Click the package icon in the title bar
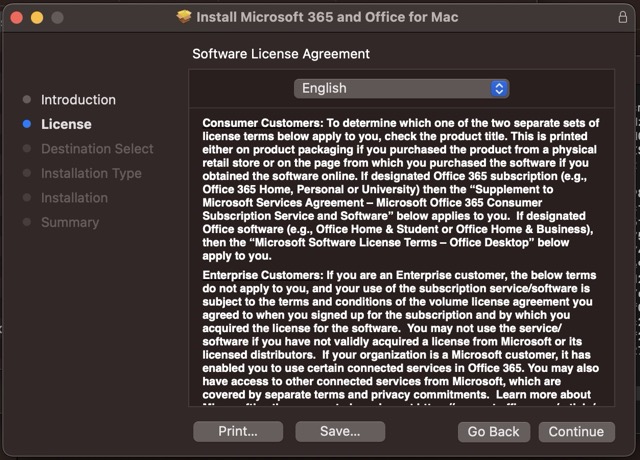Viewport: 640px width, 460px height. [184, 17]
